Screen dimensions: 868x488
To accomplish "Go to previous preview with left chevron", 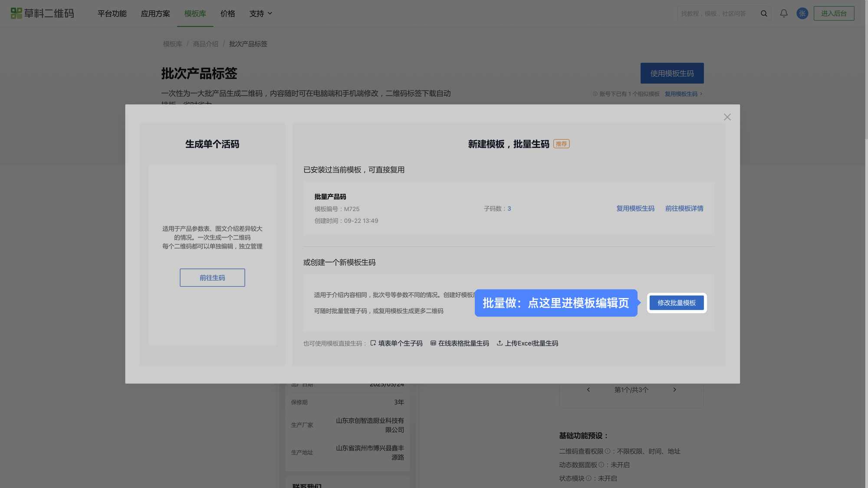I will tap(589, 390).
